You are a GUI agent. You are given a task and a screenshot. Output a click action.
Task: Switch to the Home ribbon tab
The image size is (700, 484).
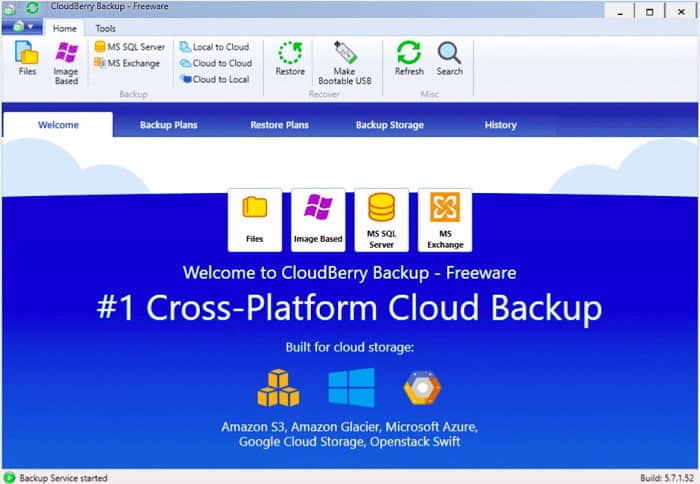point(65,29)
